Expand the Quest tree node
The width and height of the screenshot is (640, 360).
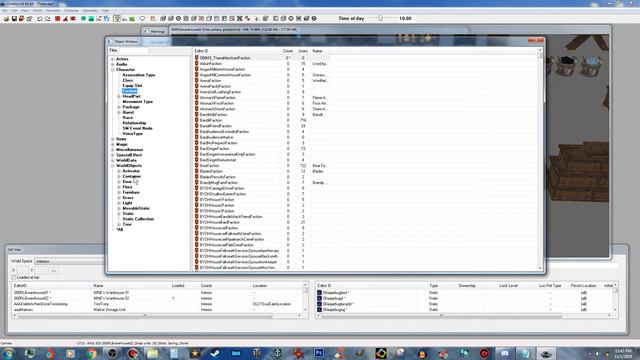point(119,112)
